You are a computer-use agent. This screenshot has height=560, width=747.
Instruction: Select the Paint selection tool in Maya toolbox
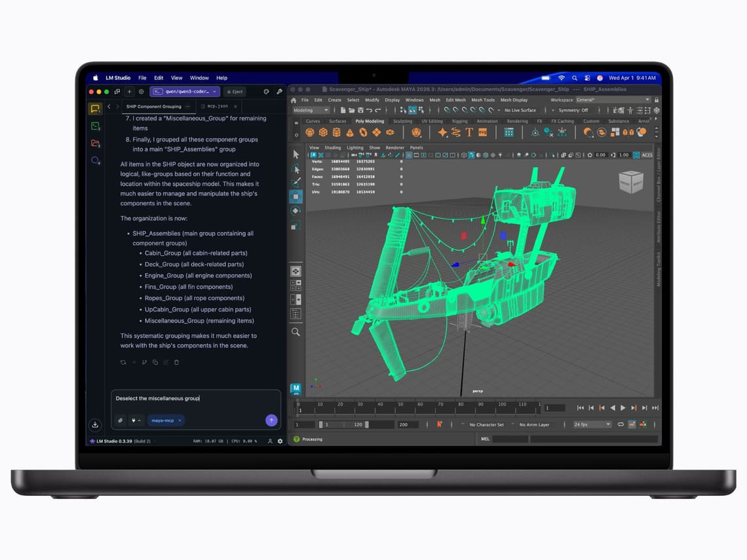(296, 182)
